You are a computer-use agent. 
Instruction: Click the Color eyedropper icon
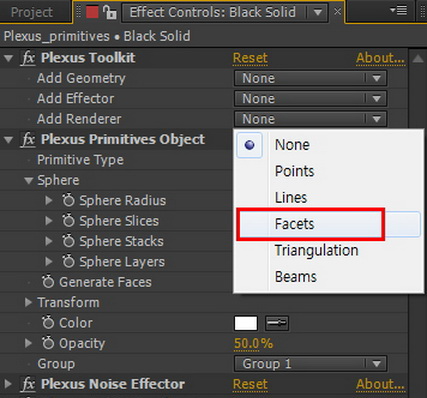pyautogui.click(x=277, y=323)
